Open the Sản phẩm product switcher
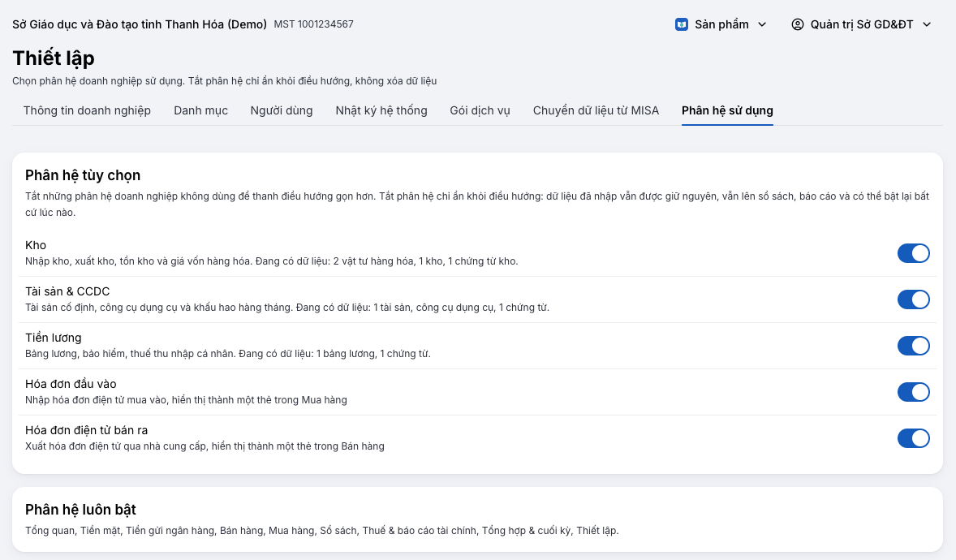 (x=721, y=24)
